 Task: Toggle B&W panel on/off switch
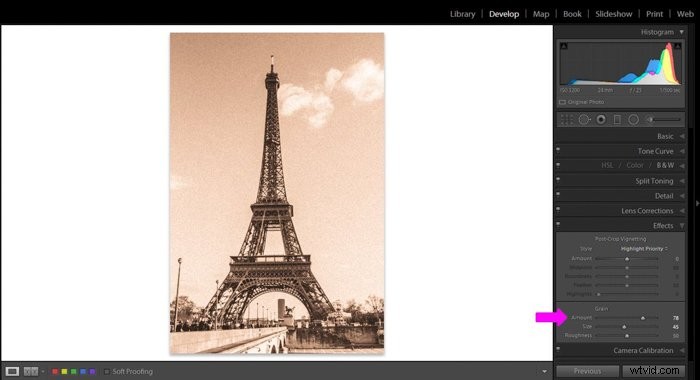pos(558,165)
